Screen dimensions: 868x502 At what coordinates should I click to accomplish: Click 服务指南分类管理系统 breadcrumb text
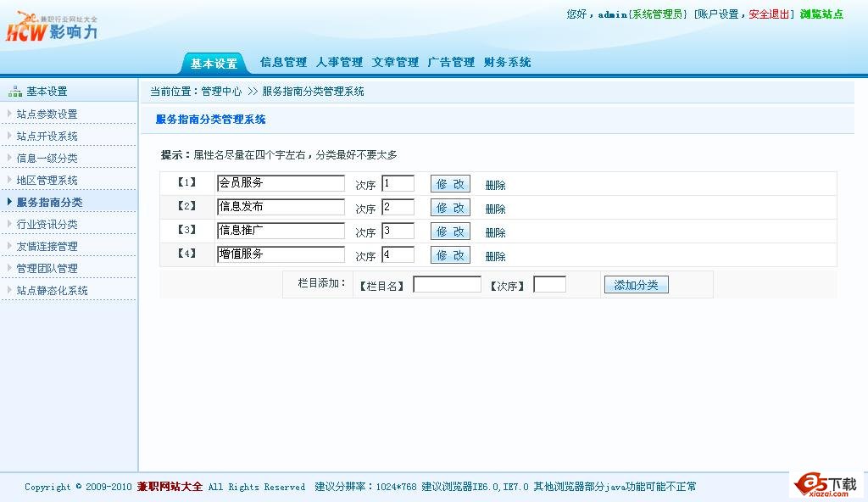tap(314, 92)
